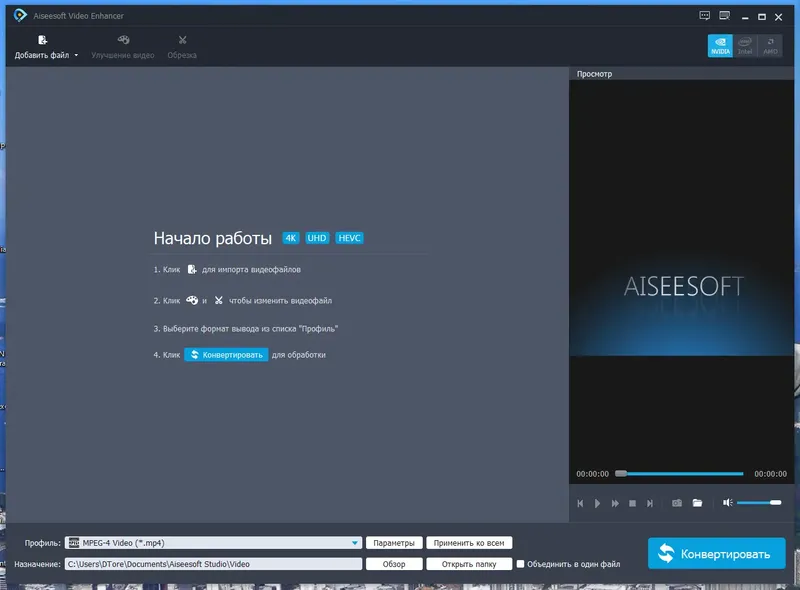800x590 pixels.
Task: Check the Объединить в один файл option
Action: [x=522, y=563]
